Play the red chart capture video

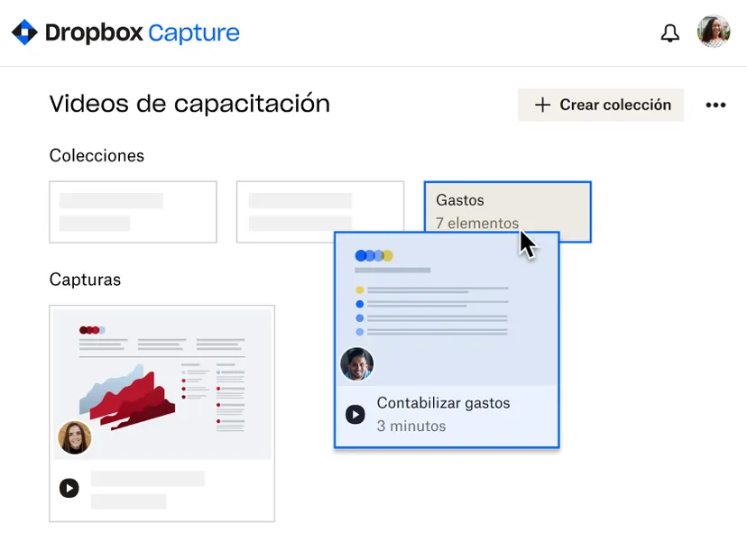tap(69, 488)
